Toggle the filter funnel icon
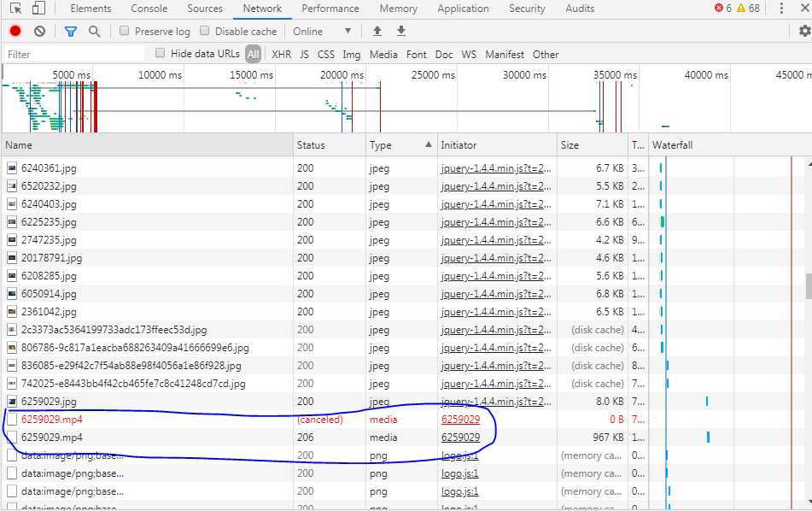The width and height of the screenshot is (812, 511). click(71, 31)
